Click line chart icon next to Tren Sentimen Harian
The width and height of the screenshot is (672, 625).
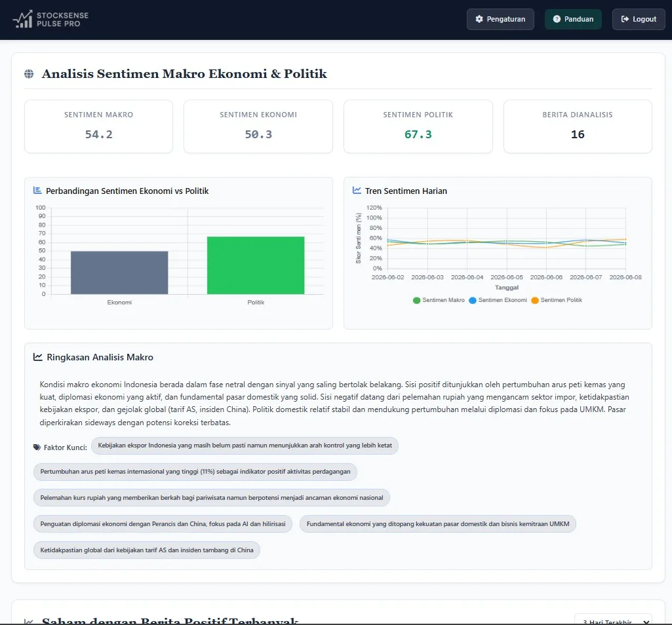tap(357, 190)
